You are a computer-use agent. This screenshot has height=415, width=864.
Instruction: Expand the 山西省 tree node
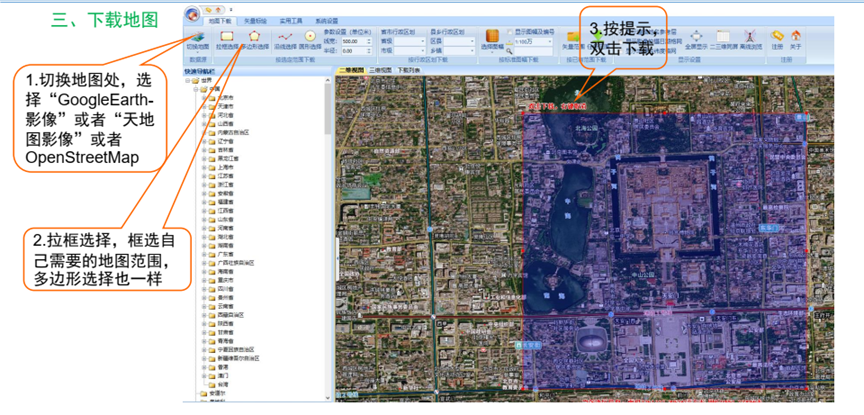[x=204, y=124]
